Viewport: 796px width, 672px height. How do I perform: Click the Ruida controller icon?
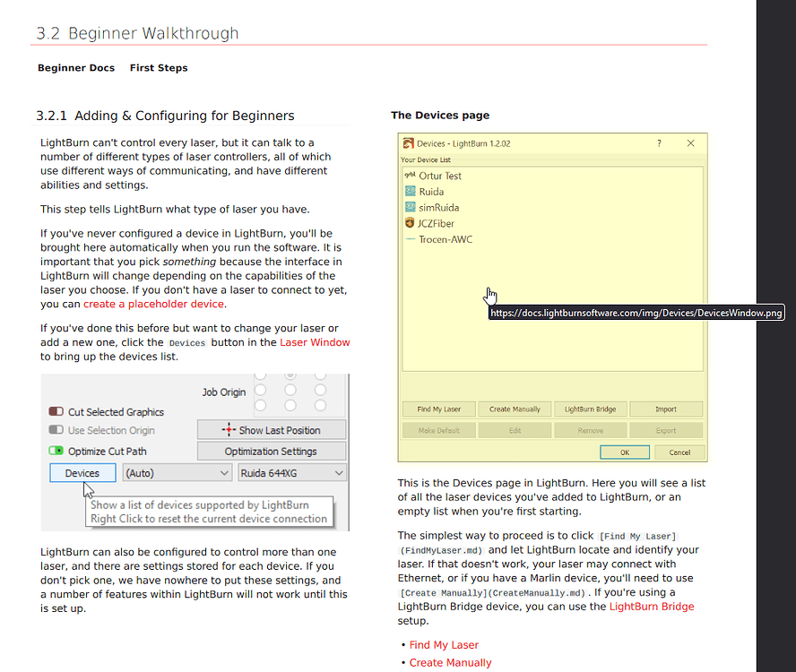[410, 191]
